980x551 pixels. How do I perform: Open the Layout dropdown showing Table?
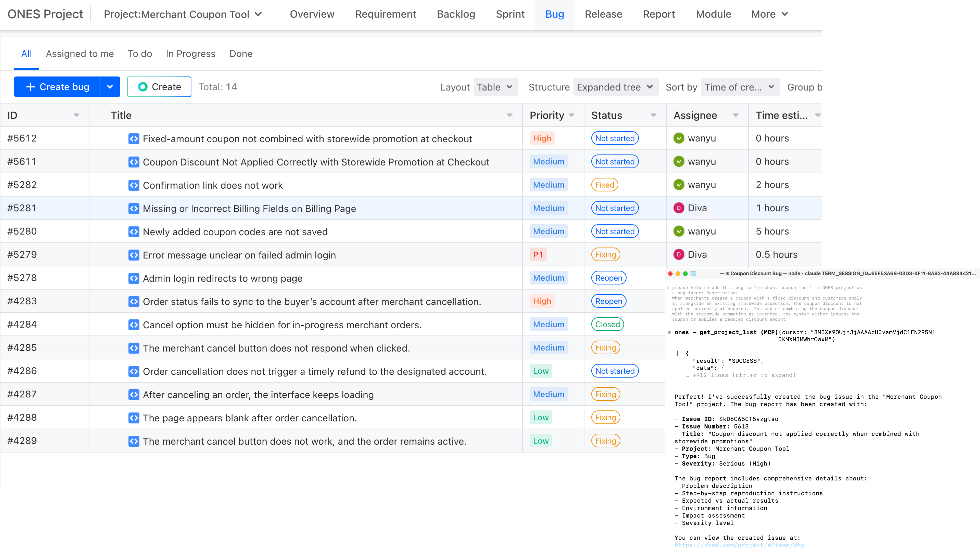495,87
